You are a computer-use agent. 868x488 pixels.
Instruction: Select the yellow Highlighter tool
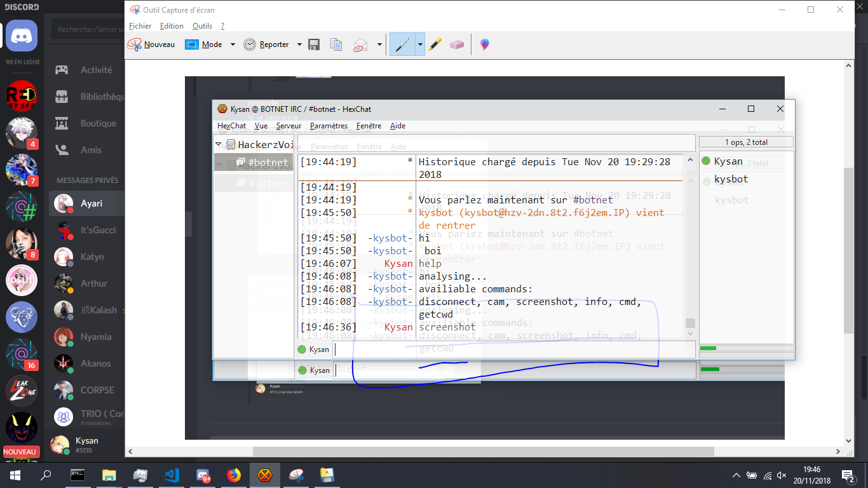point(435,44)
